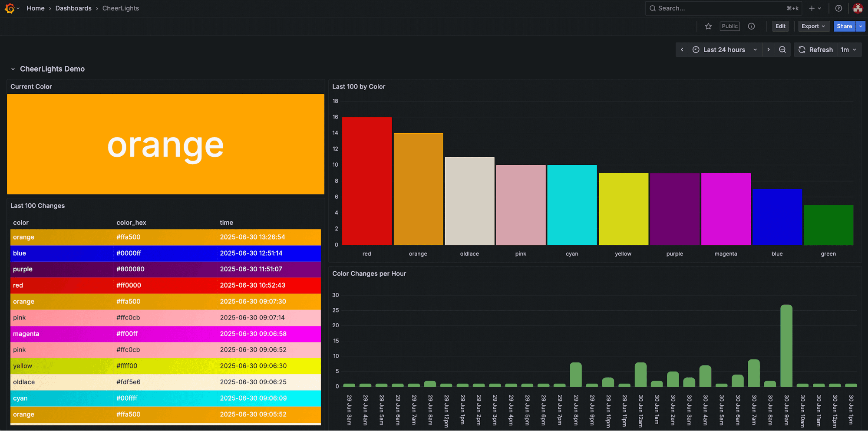Click the plus icon to add new content

[812, 8]
